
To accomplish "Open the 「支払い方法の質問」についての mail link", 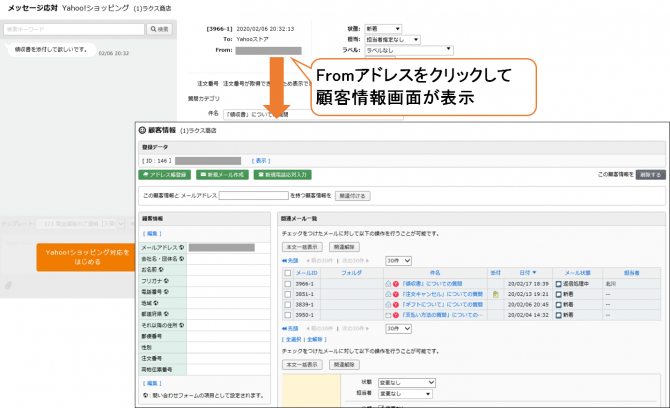I will click(442, 315).
